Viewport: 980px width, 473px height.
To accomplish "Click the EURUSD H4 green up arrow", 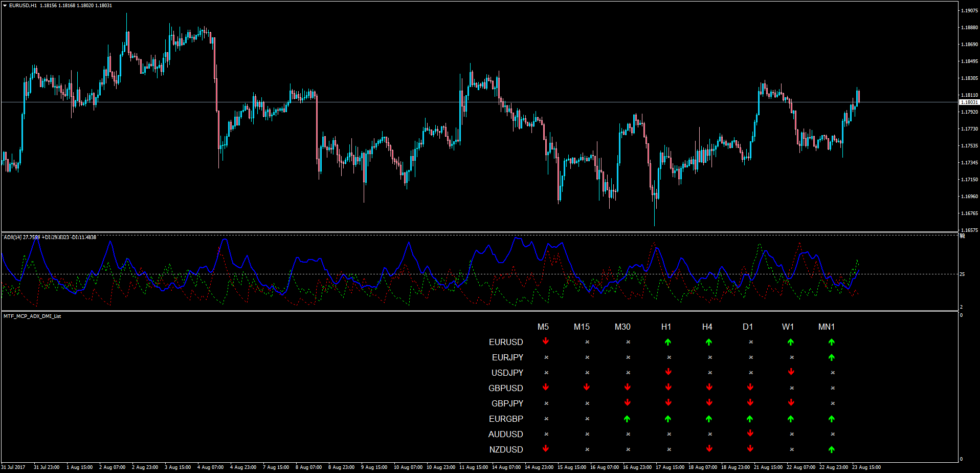I will 709,342.
